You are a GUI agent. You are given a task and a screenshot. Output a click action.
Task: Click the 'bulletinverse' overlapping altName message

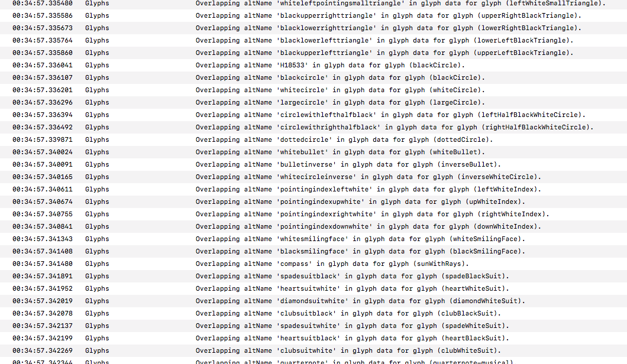click(348, 164)
